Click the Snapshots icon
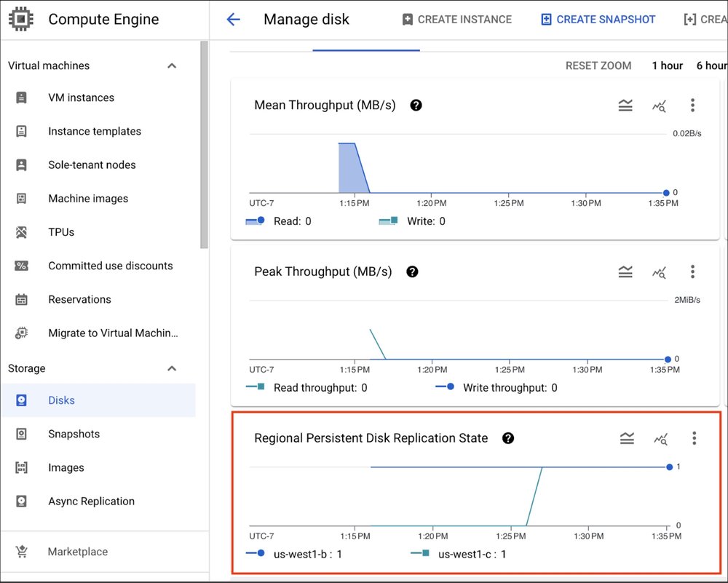 21,434
